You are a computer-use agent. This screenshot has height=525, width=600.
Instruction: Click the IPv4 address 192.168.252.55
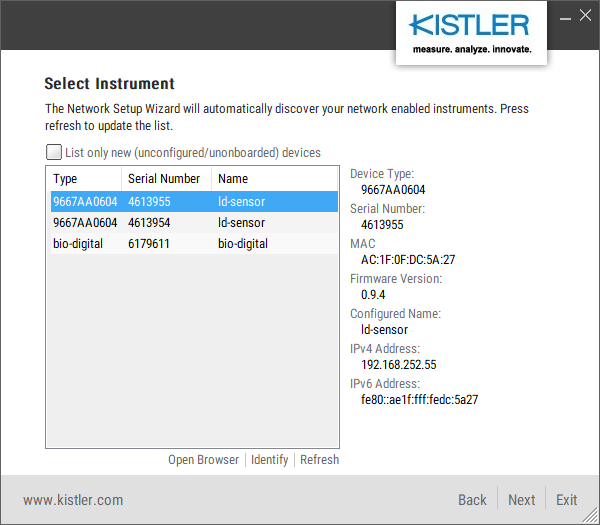point(398,365)
